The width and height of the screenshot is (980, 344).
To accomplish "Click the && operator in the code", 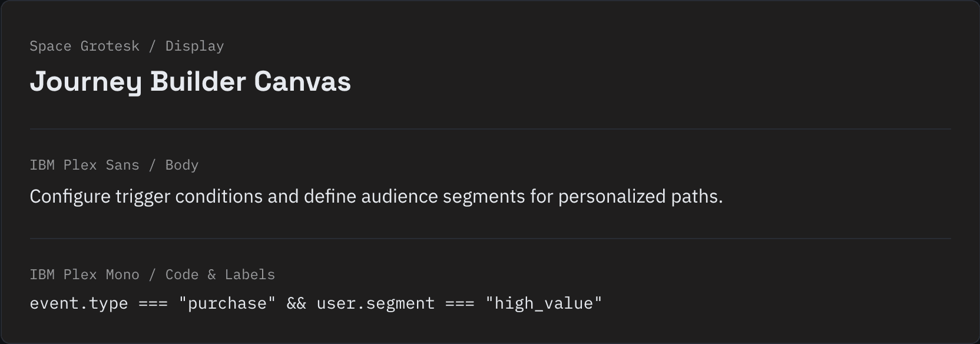I will tap(296, 303).
